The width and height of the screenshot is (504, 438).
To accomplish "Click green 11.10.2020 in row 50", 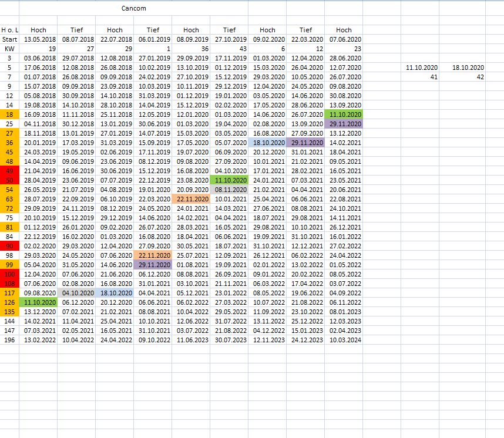I will tap(229, 180).
